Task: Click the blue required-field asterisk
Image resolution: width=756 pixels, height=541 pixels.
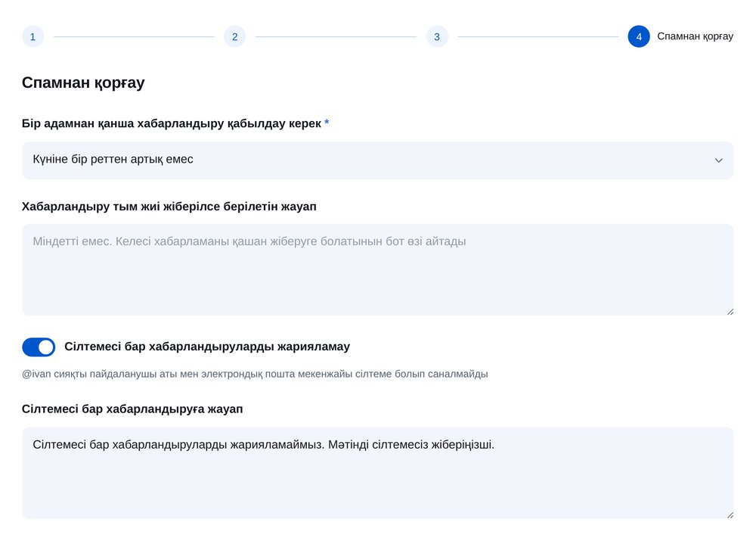Action: coord(327,122)
